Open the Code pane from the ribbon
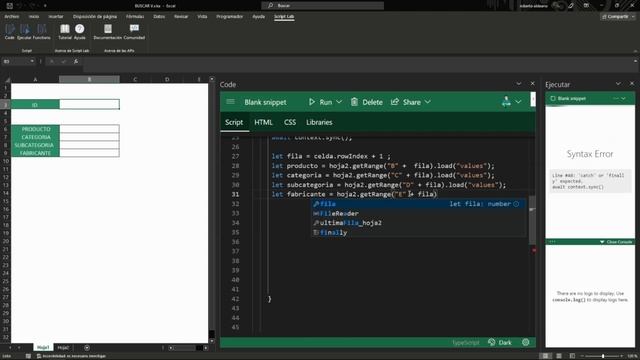The width and height of the screenshot is (640, 360). [x=9, y=32]
